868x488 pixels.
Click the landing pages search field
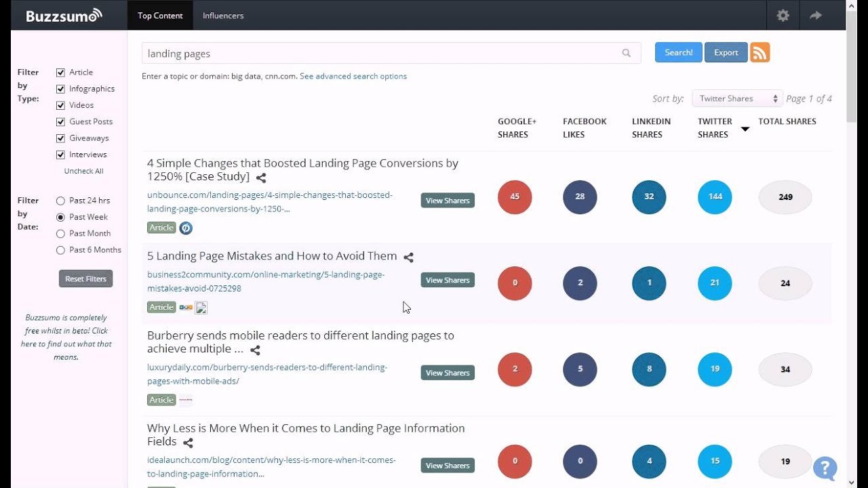tap(391, 53)
